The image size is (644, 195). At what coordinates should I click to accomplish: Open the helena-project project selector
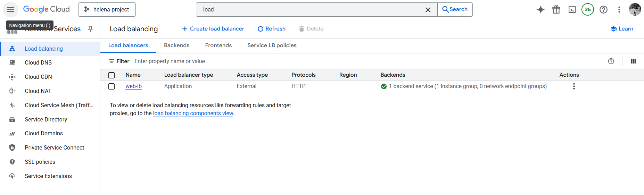[107, 9]
